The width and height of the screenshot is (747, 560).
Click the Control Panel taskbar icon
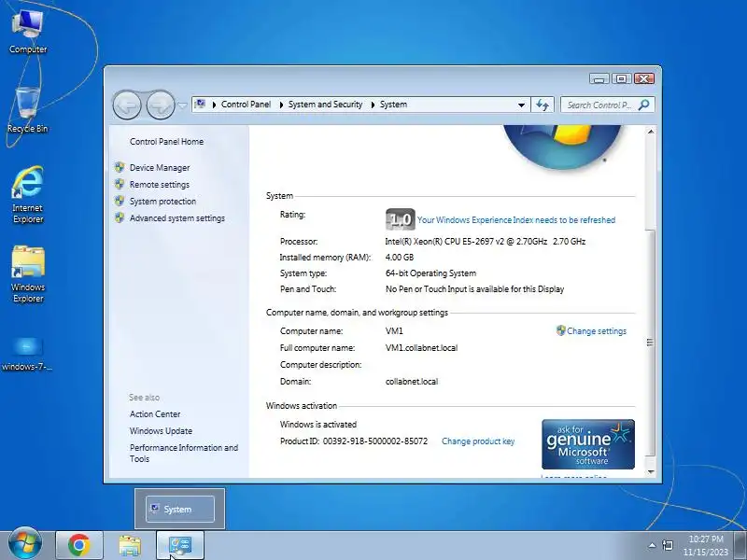coord(180,545)
